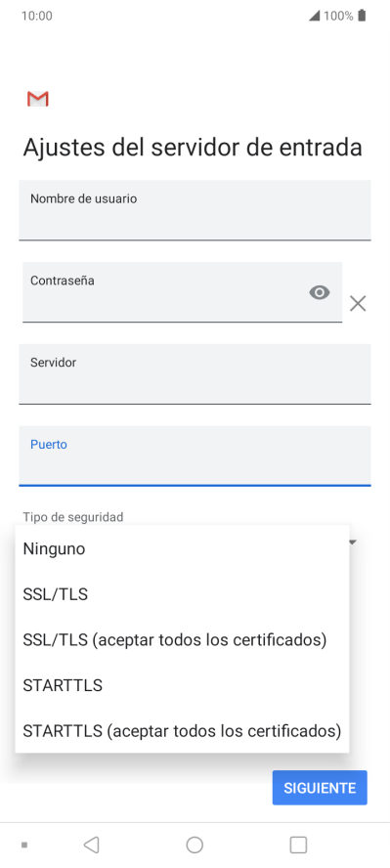Tap the Android back navigation triangle

point(91,845)
